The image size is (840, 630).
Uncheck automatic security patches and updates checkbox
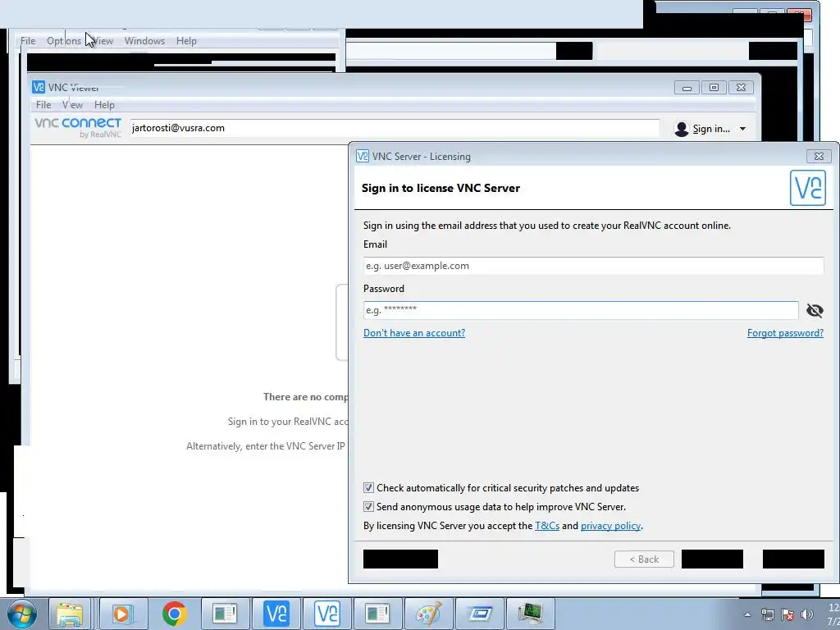pos(368,487)
